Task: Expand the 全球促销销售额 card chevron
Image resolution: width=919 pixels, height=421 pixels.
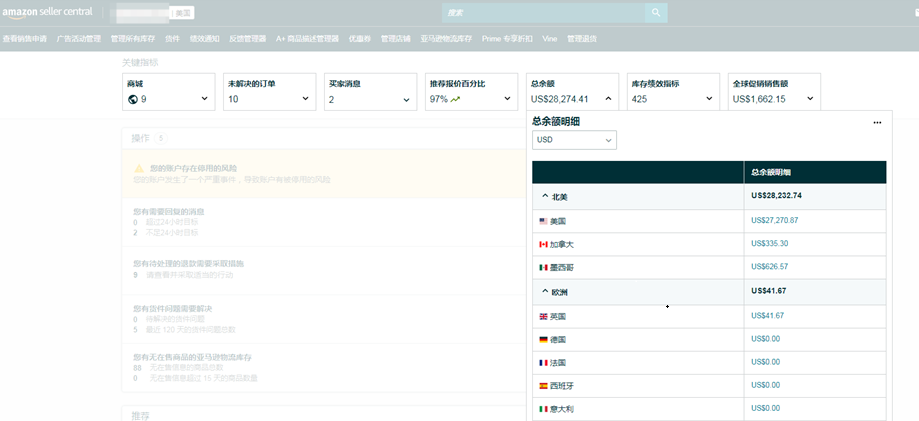Action: click(x=810, y=99)
